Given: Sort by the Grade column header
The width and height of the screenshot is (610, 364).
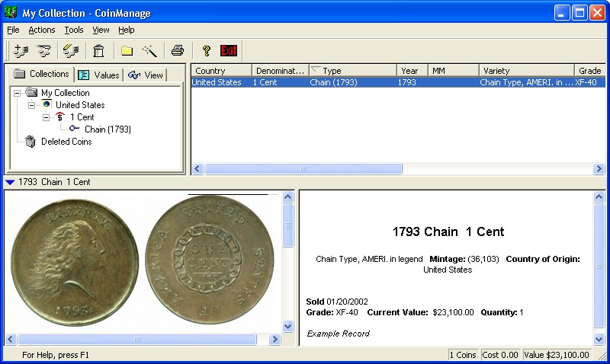Looking at the screenshot, I should point(589,70).
